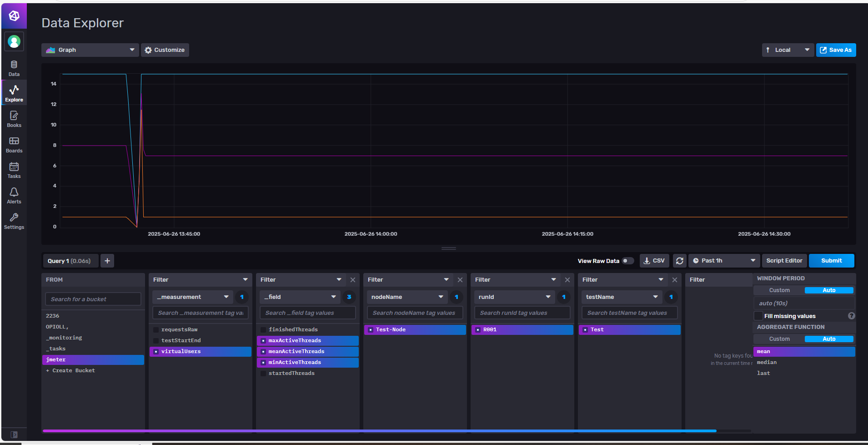
Task: Collapse the sidebar with bottom toggle icon
Action: (x=14, y=435)
